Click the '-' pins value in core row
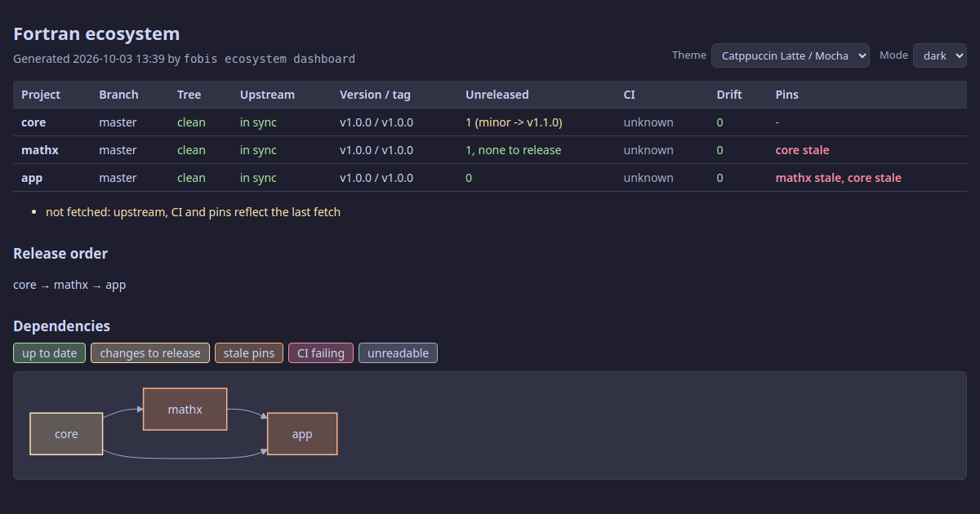The width and height of the screenshot is (980, 514). coord(777,122)
